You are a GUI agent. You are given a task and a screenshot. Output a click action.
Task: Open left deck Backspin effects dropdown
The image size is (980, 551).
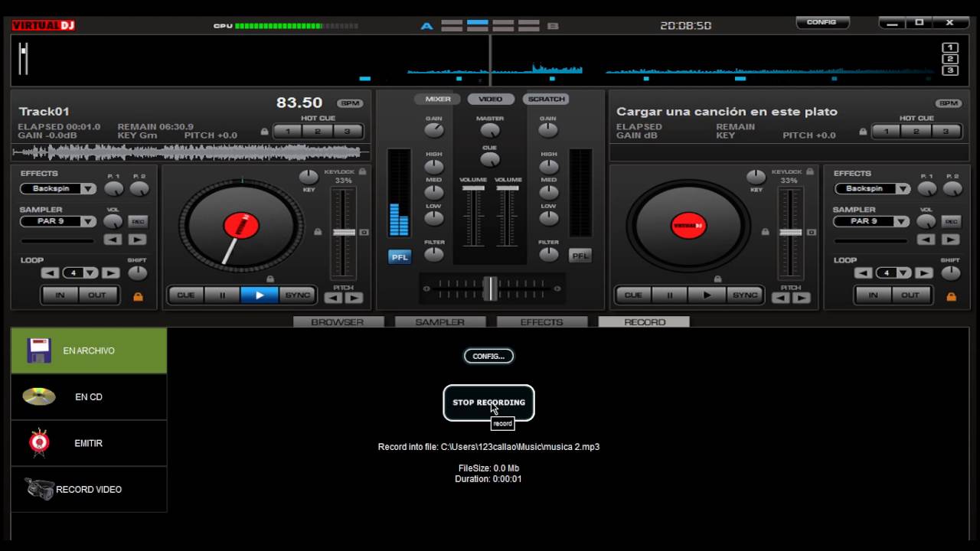pyautogui.click(x=89, y=188)
